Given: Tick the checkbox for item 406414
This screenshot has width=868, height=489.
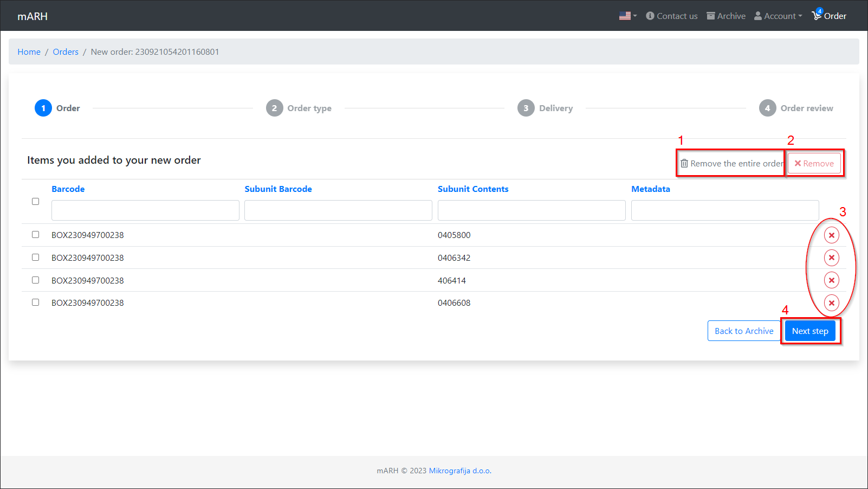Looking at the screenshot, I should pos(36,280).
